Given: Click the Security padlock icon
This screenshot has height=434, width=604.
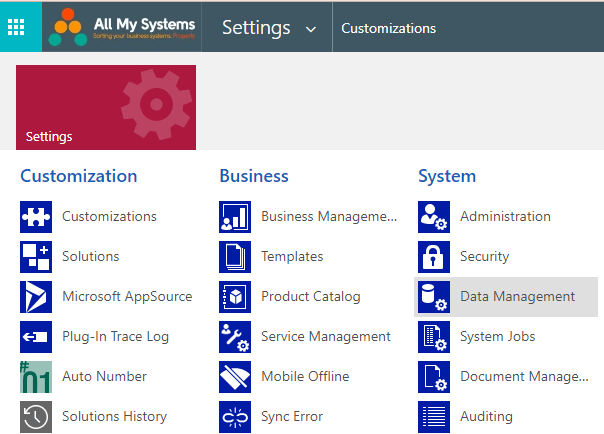Looking at the screenshot, I should [x=434, y=257].
